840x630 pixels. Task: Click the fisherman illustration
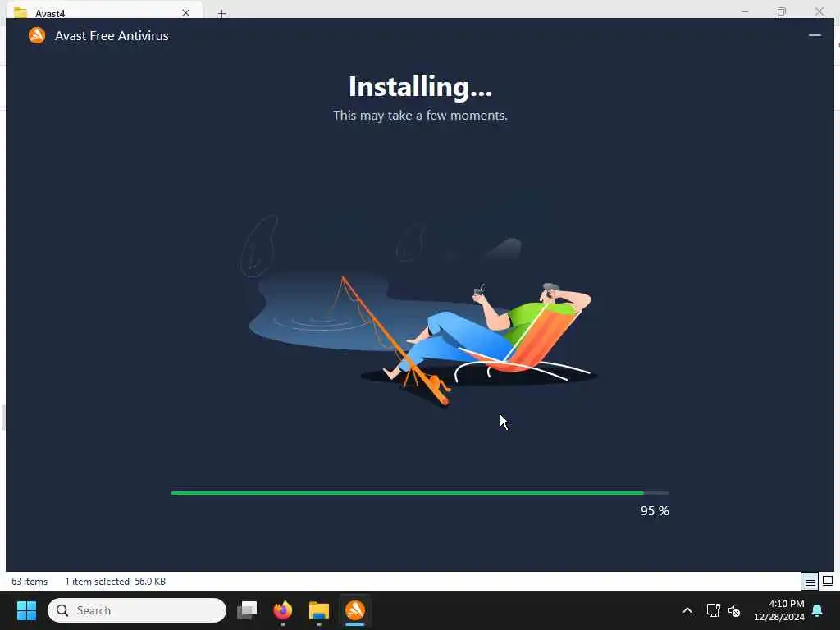pos(418,311)
